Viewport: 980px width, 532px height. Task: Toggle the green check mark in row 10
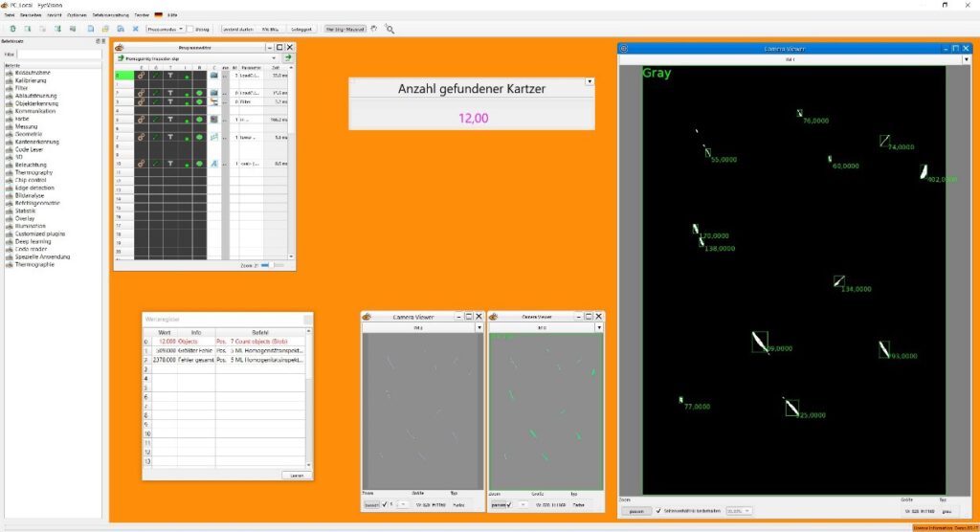156,164
